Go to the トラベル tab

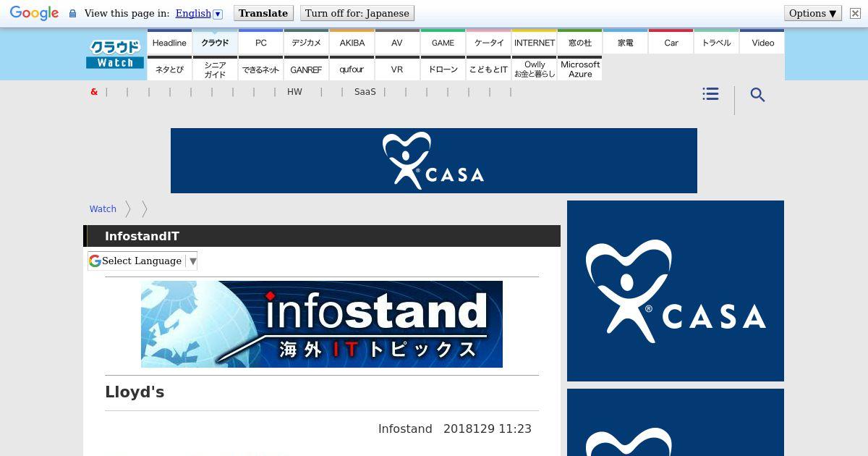[x=716, y=42]
